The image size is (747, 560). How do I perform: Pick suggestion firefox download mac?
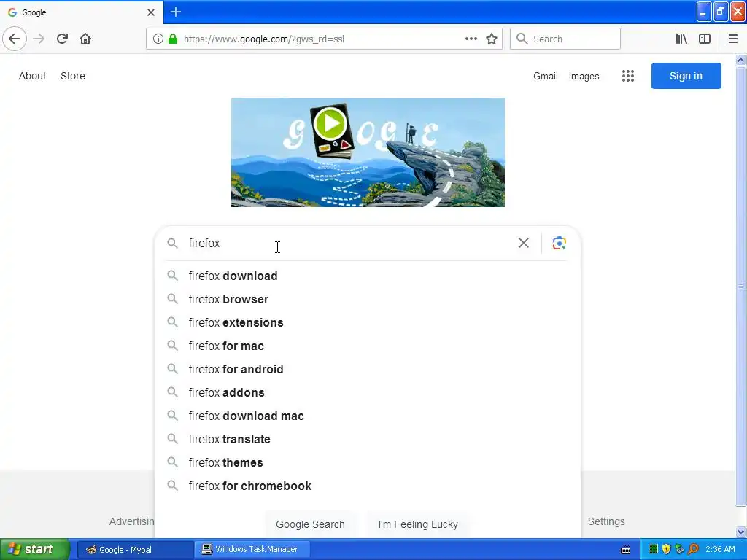tap(367, 416)
